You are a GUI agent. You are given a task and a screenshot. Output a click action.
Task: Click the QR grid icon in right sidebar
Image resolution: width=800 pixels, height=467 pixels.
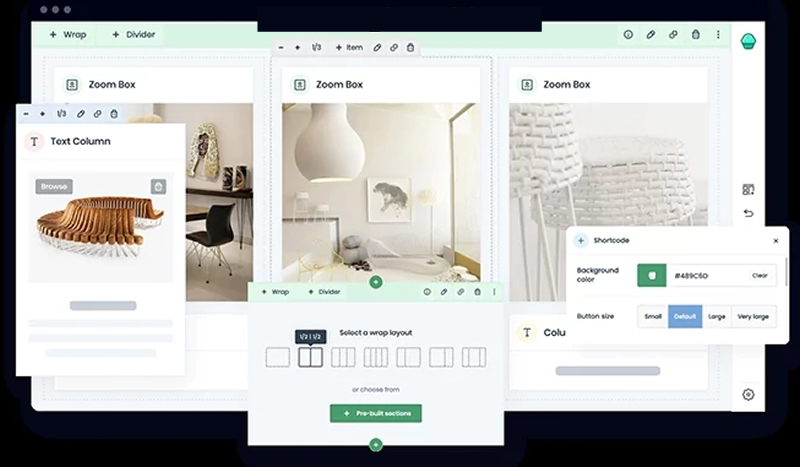tap(748, 189)
